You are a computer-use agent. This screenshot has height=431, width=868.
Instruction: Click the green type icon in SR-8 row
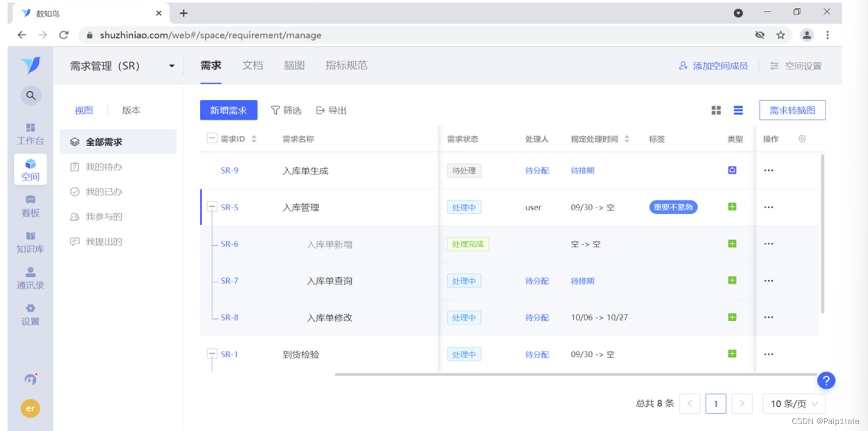tap(732, 317)
